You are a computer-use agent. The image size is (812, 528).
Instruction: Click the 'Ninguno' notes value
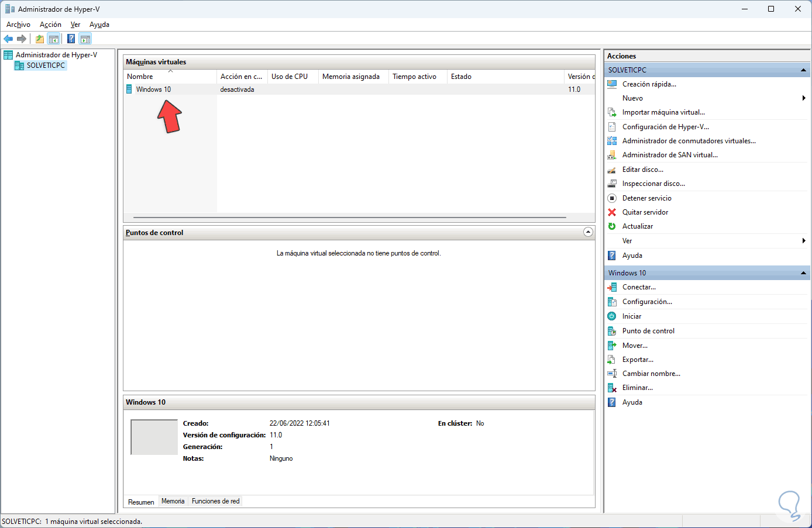pyautogui.click(x=281, y=458)
